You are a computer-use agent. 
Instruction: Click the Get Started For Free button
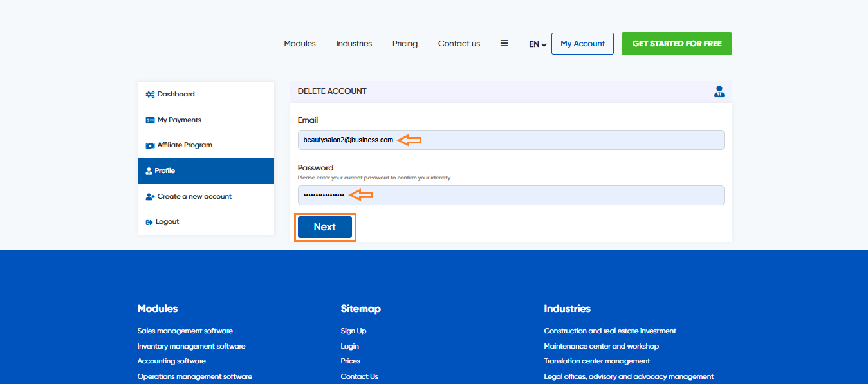(676, 44)
